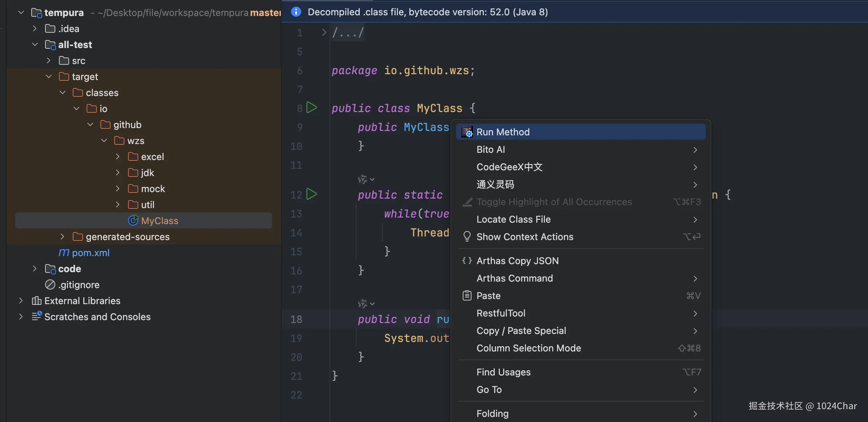Expand folded comment block on line 1
The height and width of the screenshot is (422, 868).
coord(324,33)
